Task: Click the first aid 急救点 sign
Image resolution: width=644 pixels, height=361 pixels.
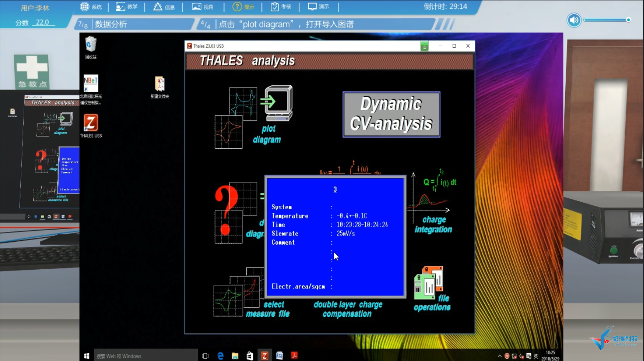Action: pos(32,72)
